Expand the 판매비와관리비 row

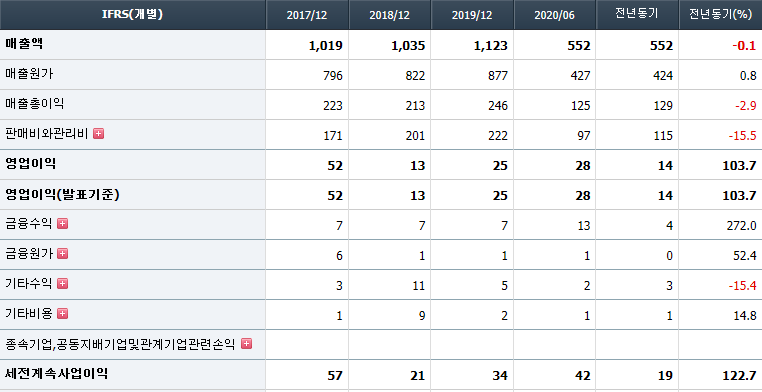pyautogui.click(x=99, y=134)
